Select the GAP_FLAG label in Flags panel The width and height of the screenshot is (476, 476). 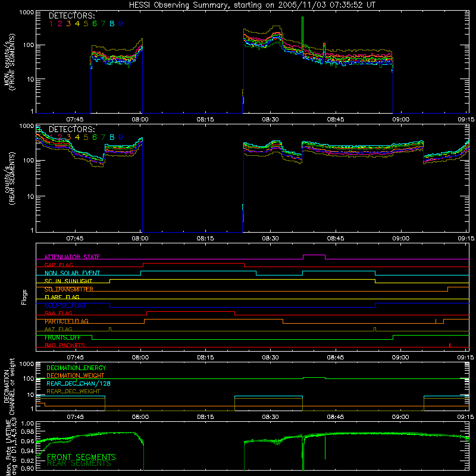(x=58, y=265)
